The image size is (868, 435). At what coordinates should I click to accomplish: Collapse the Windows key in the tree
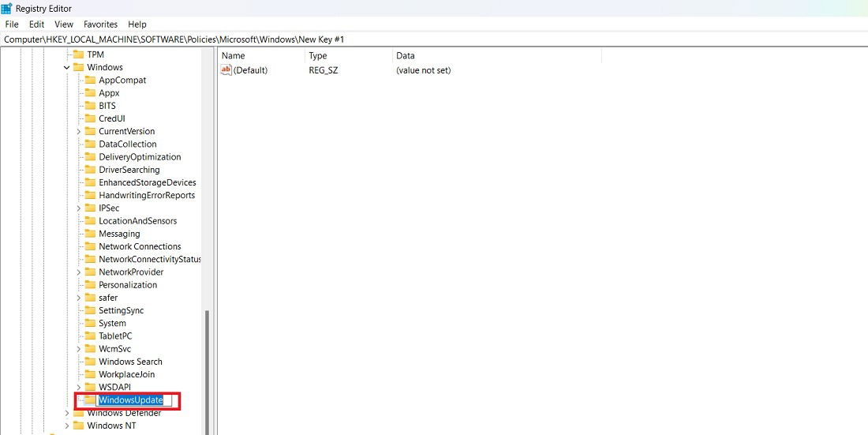(x=66, y=68)
